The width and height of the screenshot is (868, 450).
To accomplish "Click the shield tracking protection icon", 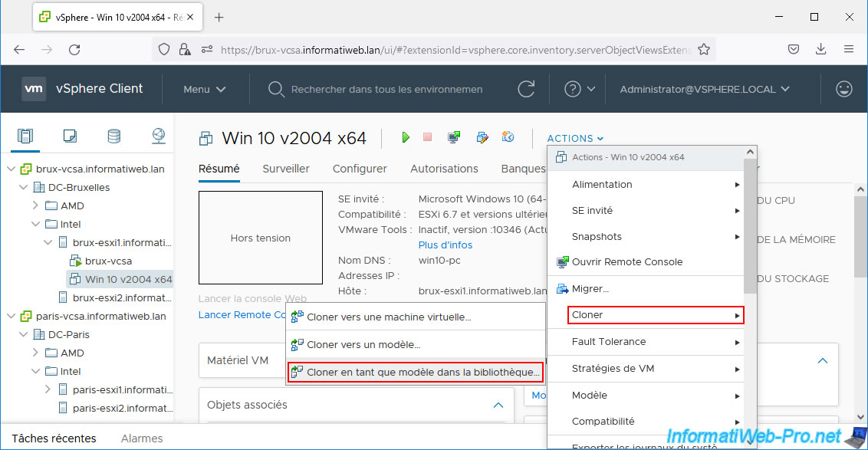I will [164, 50].
